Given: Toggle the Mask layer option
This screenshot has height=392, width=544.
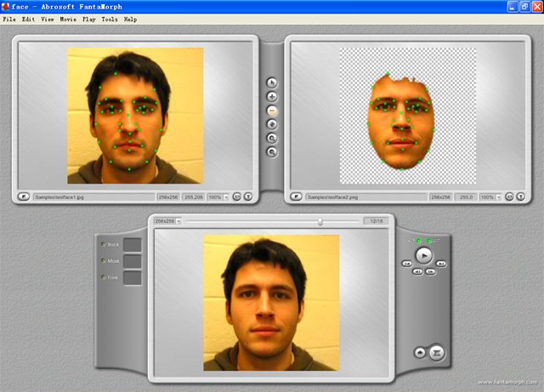Looking at the screenshot, I should (104, 261).
